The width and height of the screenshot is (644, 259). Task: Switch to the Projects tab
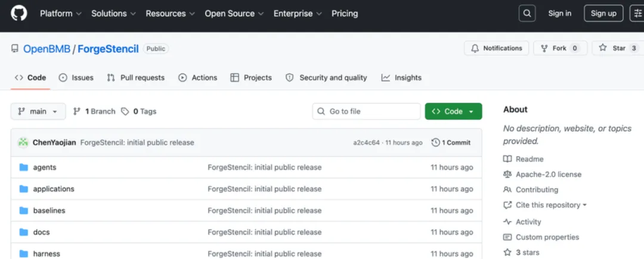click(x=251, y=78)
